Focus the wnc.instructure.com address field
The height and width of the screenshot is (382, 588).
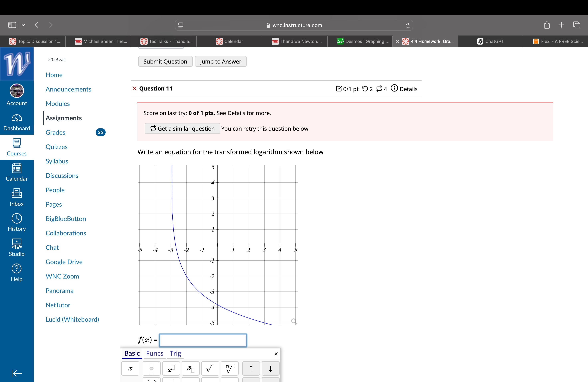(294, 25)
